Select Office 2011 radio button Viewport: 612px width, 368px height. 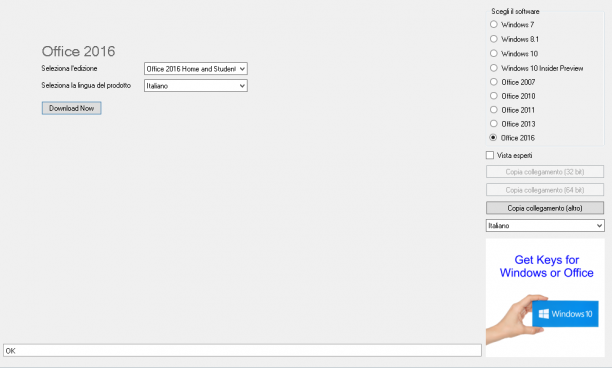point(494,110)
